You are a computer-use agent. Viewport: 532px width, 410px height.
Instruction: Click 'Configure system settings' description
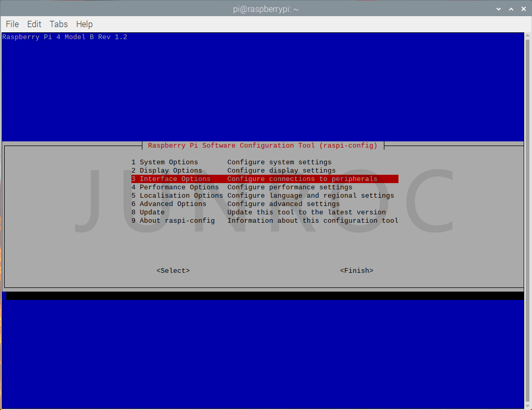coord(279,162)
